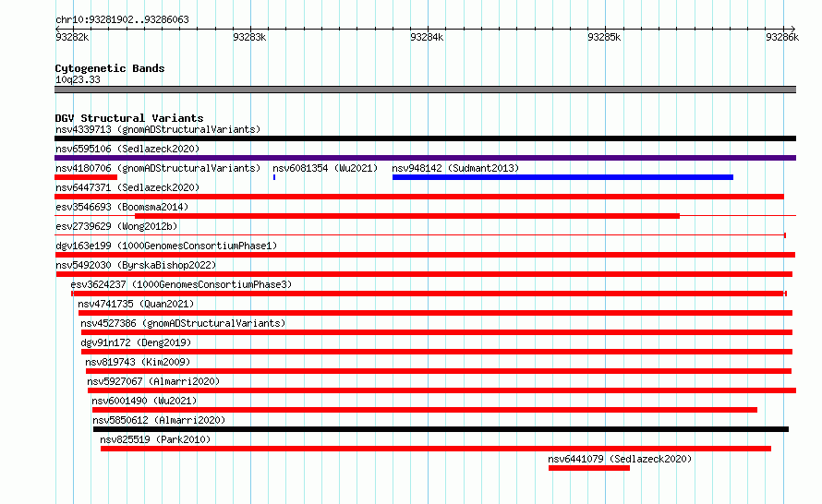Viewport: 822px width, 504px height.
Task: Click the DGV Structural Variants track title
Action: tap(129, 118)
